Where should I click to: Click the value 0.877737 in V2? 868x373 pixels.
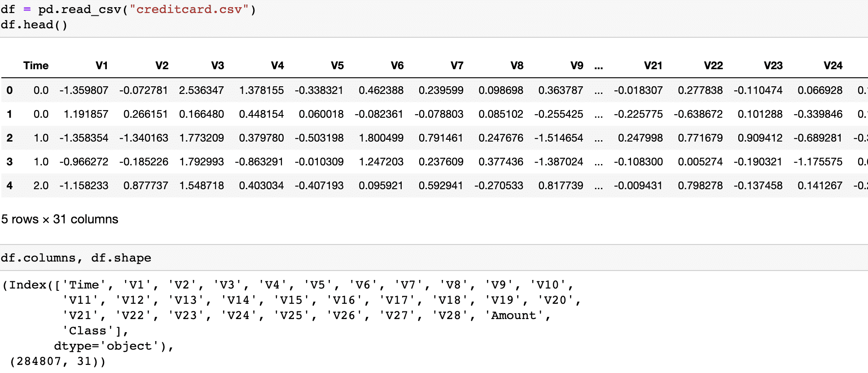point(146,186)
